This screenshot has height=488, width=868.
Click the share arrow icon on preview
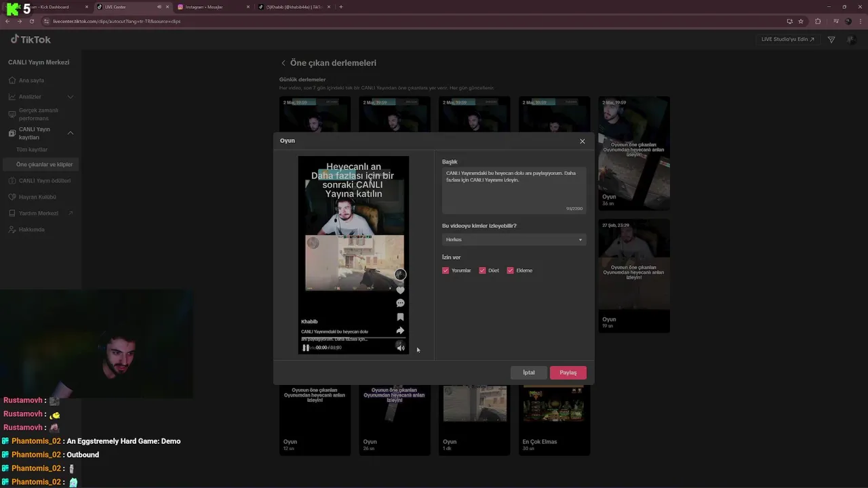[x=400, y=331]
